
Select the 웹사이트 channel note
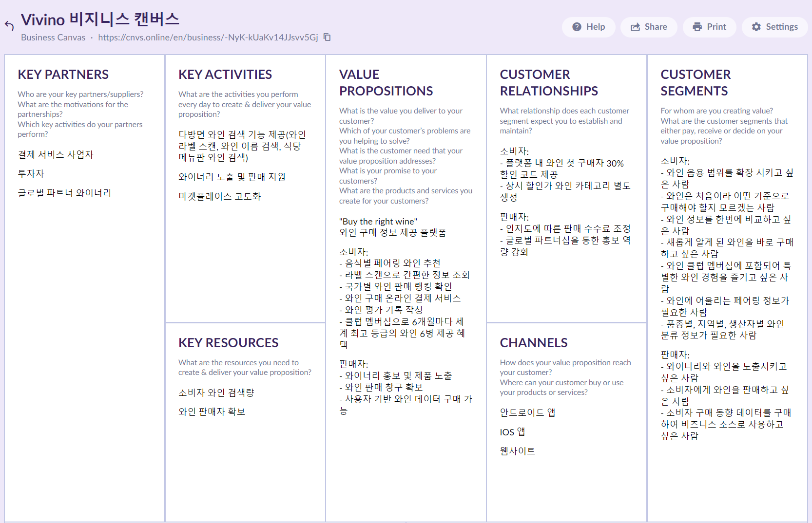tap(518, 451)
